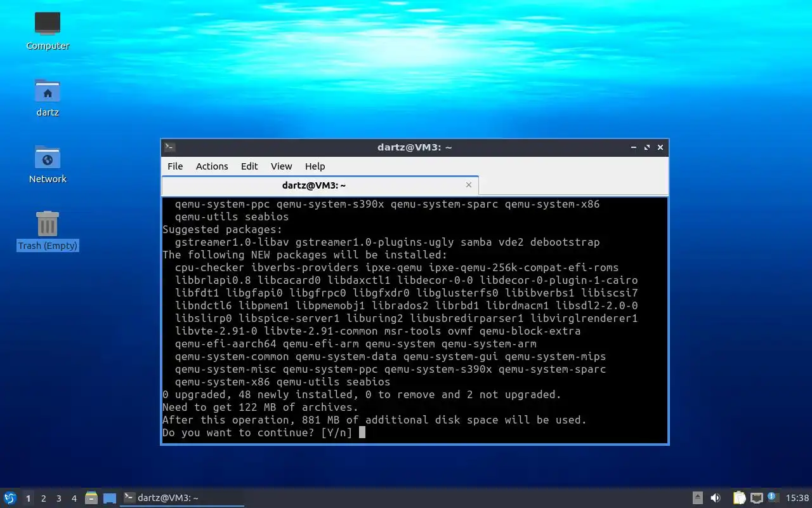Image resolution: width=812 pixels, height=508 pixels.
Task: Click the 'Suggested packages:' line
Action: [223, 229]
